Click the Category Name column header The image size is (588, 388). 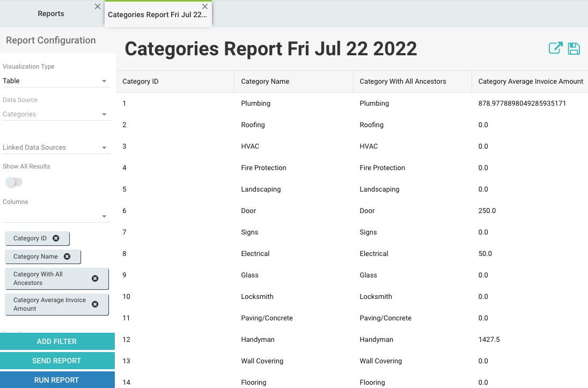point(265,82)
